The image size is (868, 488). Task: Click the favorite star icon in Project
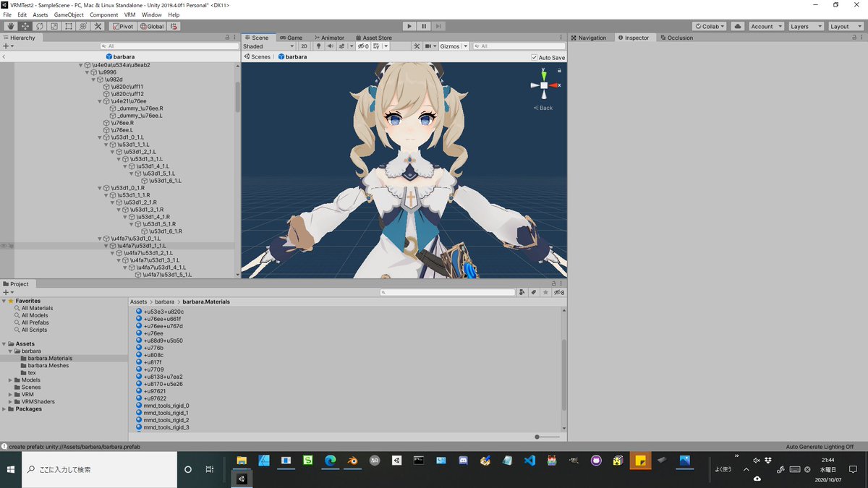[x=545, y=292]
